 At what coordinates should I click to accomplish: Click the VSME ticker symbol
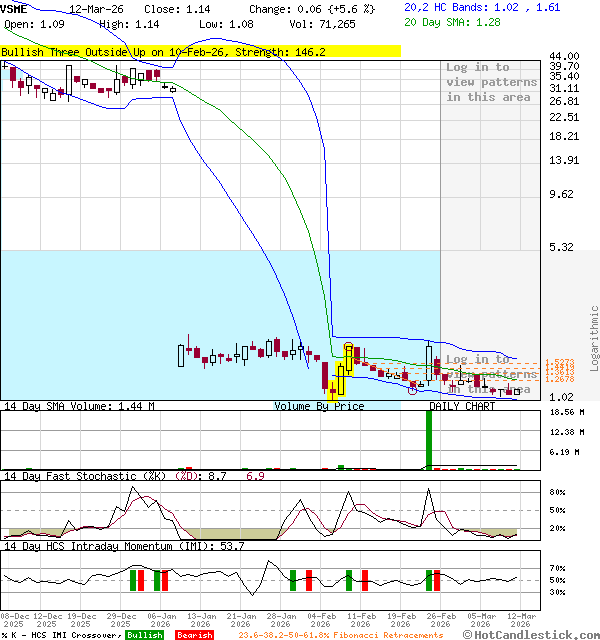[x=15, y=8]
